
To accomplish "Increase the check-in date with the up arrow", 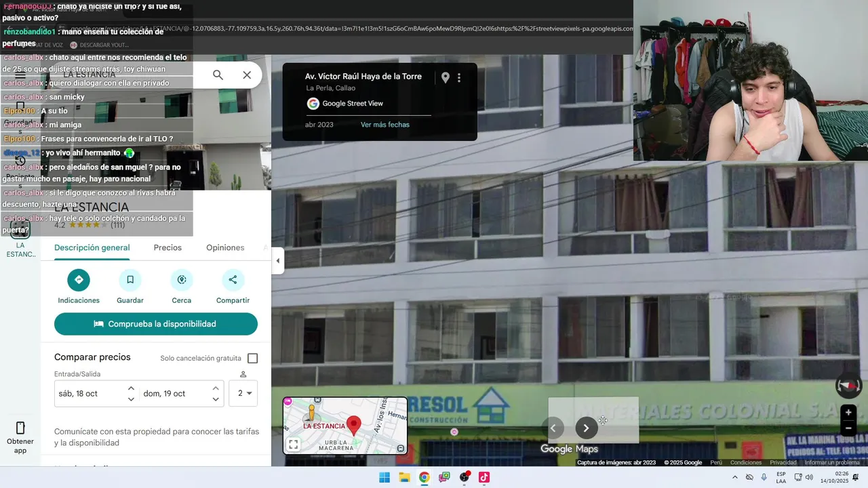I will pyautogui.click(x=131, y=388).
